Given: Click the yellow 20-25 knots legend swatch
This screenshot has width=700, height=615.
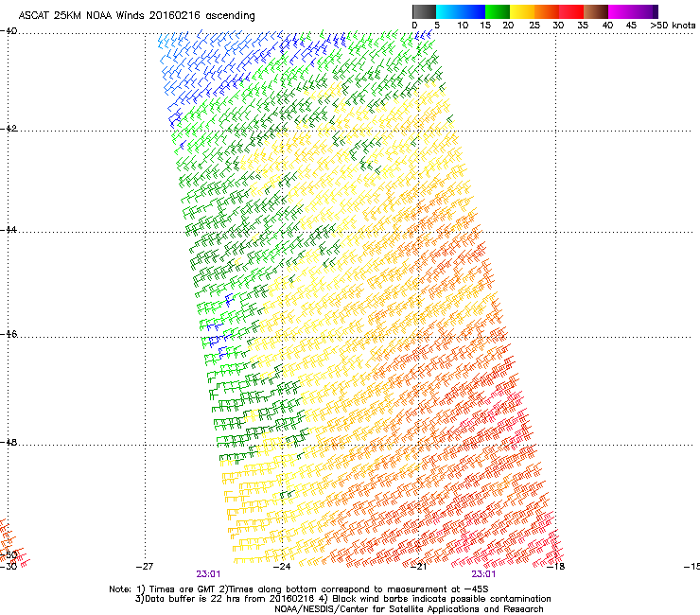Looking at the screenshot, I should point(522,11).
